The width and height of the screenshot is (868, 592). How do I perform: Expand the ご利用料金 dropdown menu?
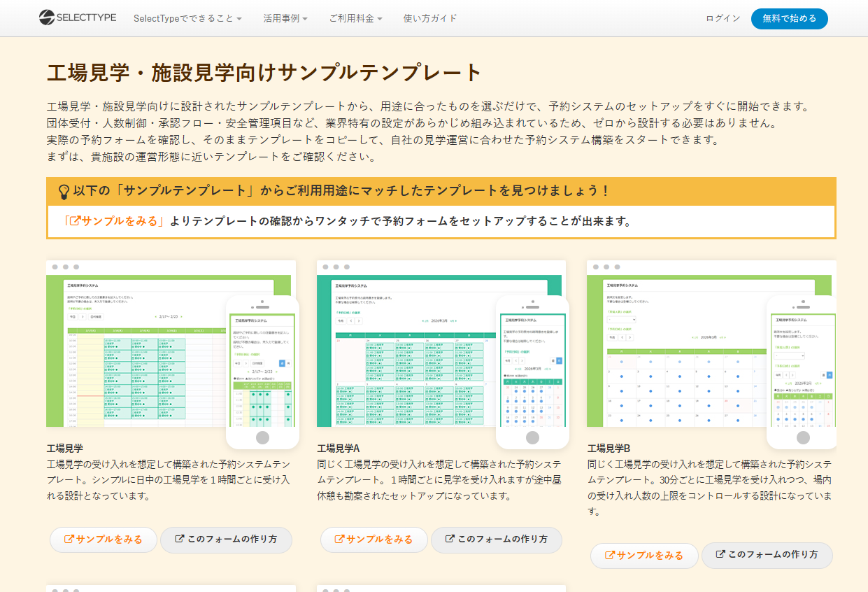point(355,18)
